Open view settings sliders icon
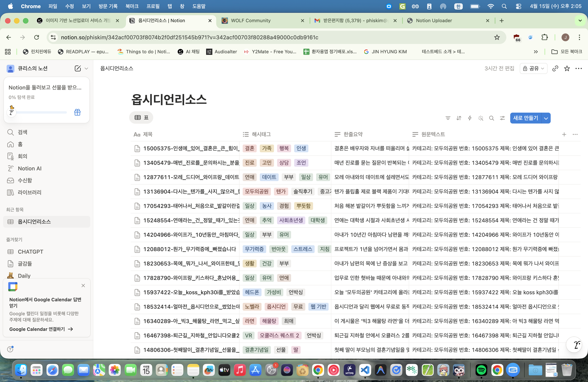 pos(502,118)
